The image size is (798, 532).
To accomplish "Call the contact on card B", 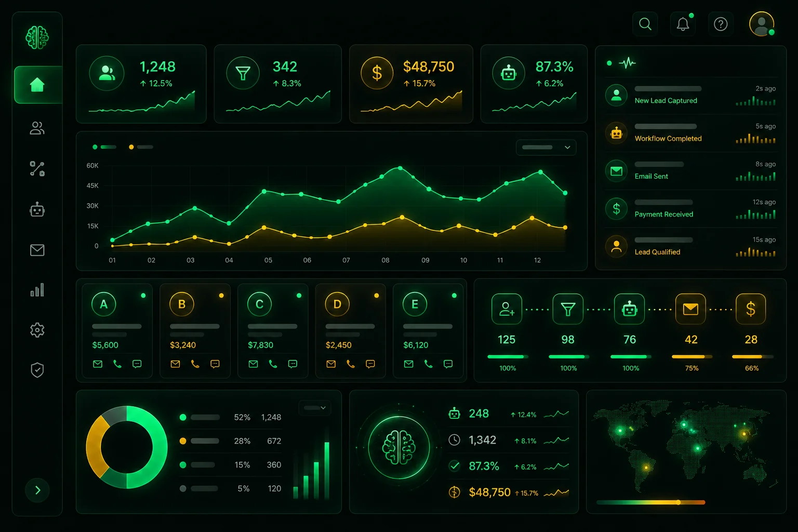I will pos(195,364).
